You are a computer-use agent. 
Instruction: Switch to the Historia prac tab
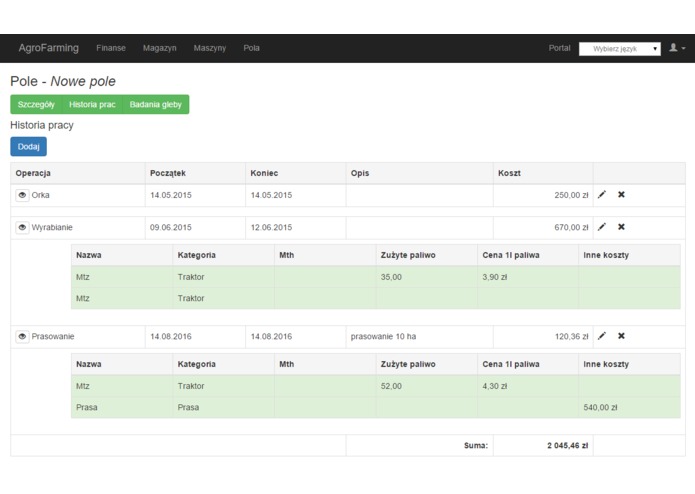coord(92,105)
